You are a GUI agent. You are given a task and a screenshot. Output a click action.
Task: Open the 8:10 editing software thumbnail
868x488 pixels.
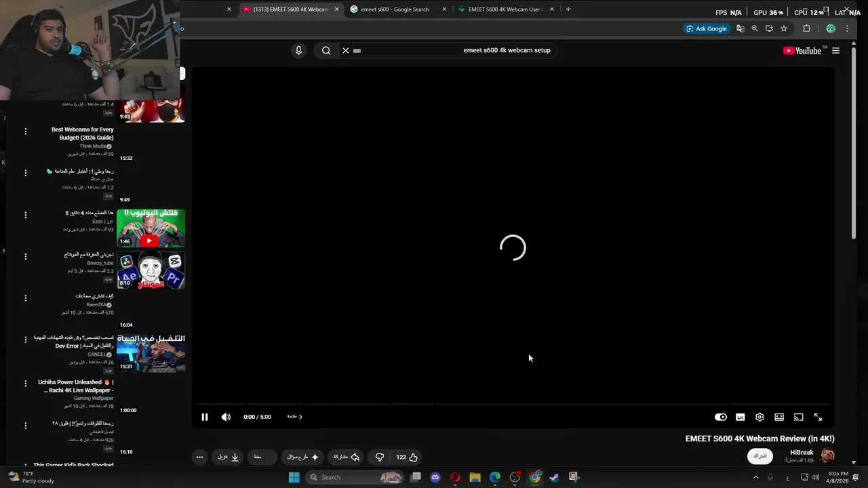151,269
